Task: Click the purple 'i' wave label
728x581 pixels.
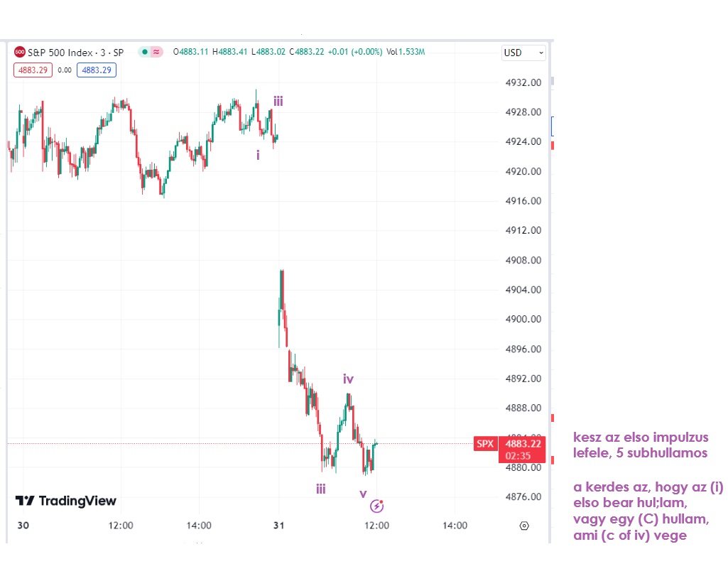Action: pos(258,154)
